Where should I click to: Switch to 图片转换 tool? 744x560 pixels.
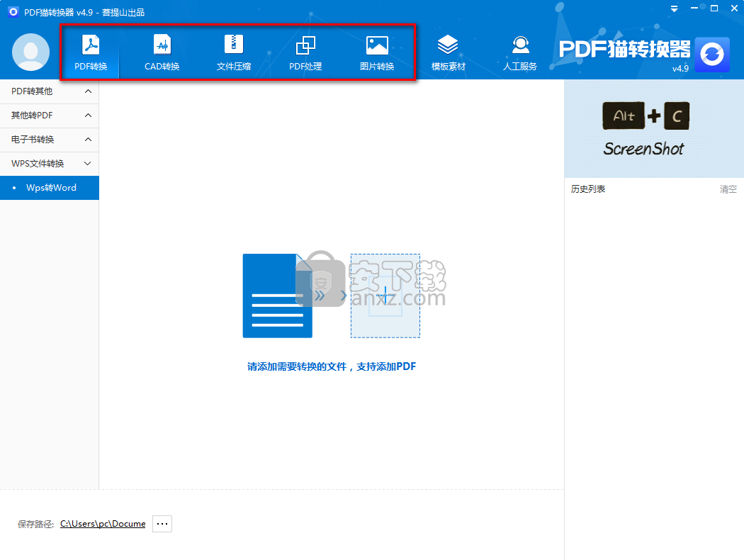(x=377, y=52)
